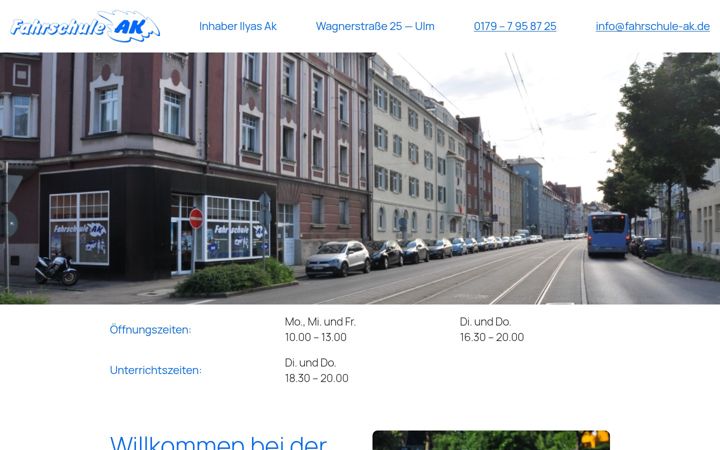This screenshot has width=720, height=450.
Task: Select the "Öffnungszeiten:" label
Action: pos(150,330)
